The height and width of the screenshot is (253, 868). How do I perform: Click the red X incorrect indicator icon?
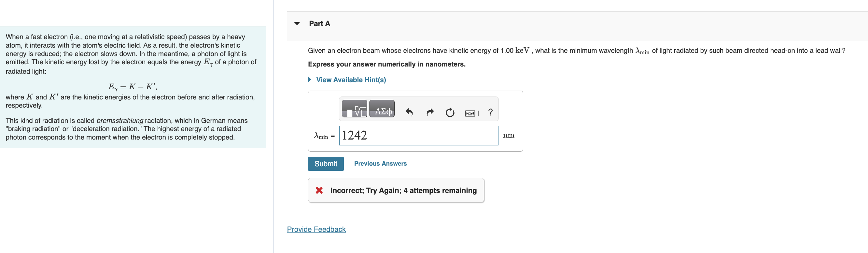tap(319, 190)
